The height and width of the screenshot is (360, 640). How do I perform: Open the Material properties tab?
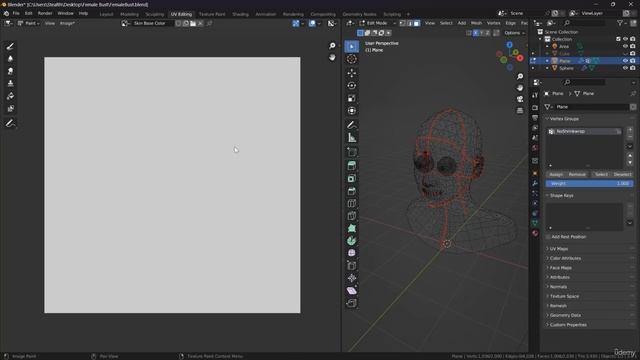click(x=535, y=233)
